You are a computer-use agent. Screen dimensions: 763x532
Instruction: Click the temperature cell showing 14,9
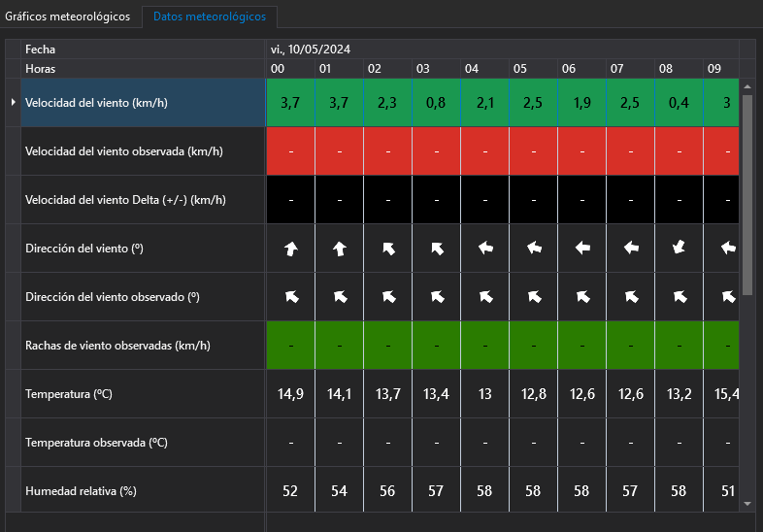point(290,394)
